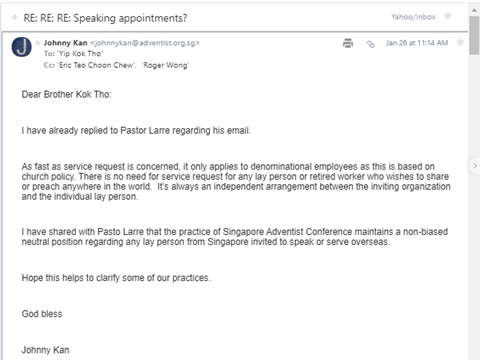The height and width of the screenshot is (360, 480).
Task: Click the Jan 26 at 11:14 AM timestamp
Action: [417, 43]
